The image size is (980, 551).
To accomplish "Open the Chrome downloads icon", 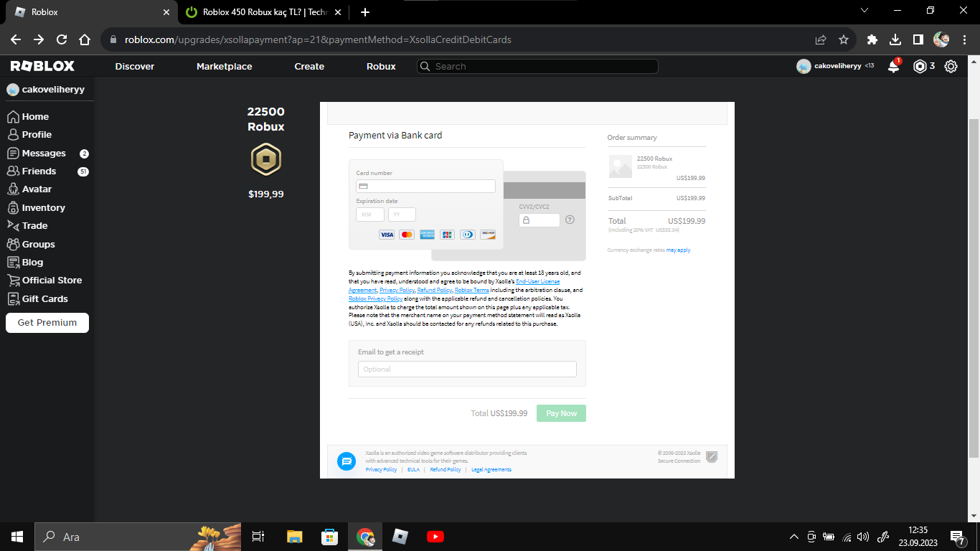I will (x=895, y=39).
